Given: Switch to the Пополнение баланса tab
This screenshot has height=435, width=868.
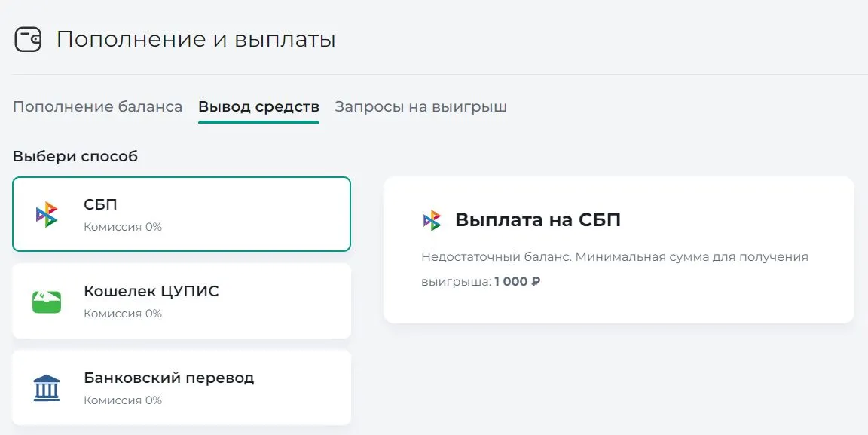Looking at the screenshot, I should 96,106.
